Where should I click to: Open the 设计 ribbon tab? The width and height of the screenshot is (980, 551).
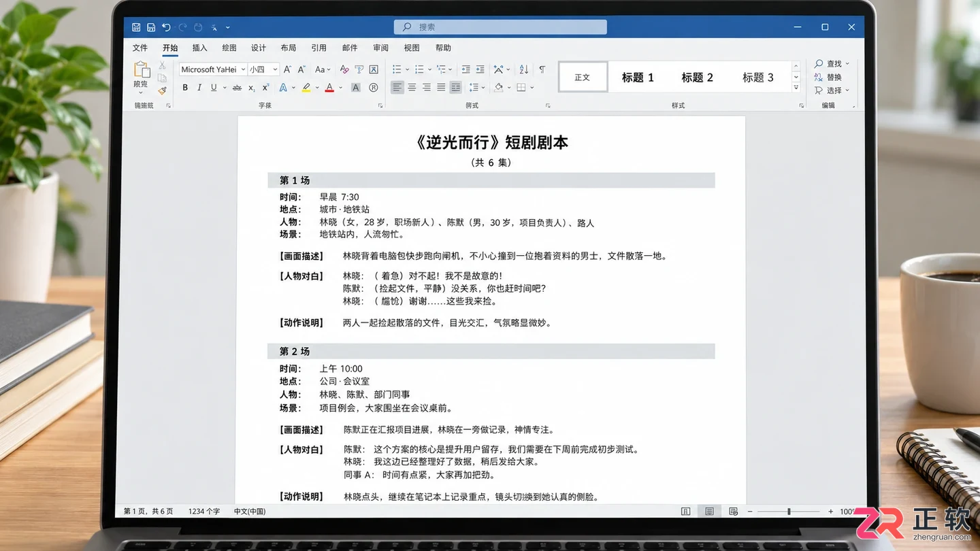pyautogui.click(x=259, y=48)
